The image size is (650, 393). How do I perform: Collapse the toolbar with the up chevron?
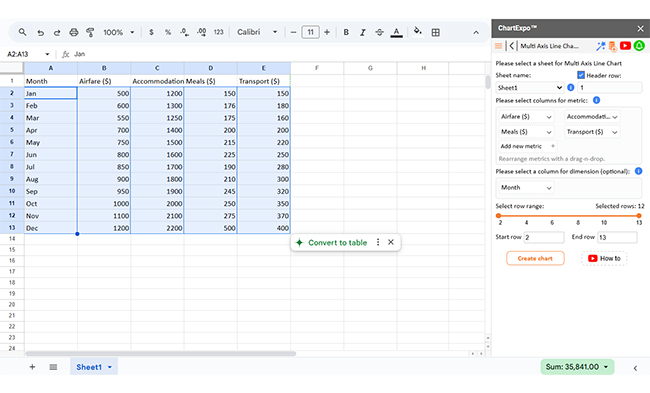tap(476, 32)
